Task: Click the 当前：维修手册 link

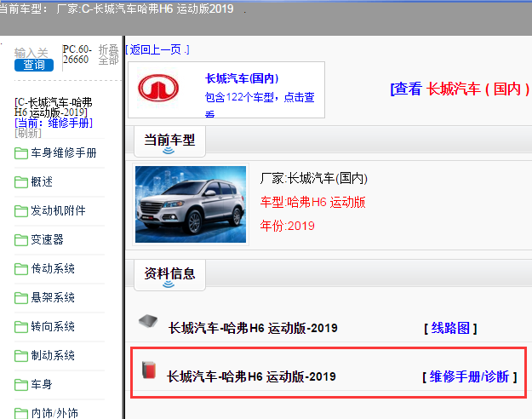Action: click(54, 123)
